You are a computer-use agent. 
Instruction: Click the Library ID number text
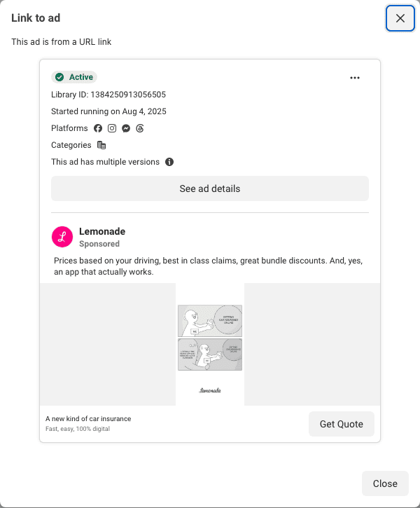(x=128, y=95)
